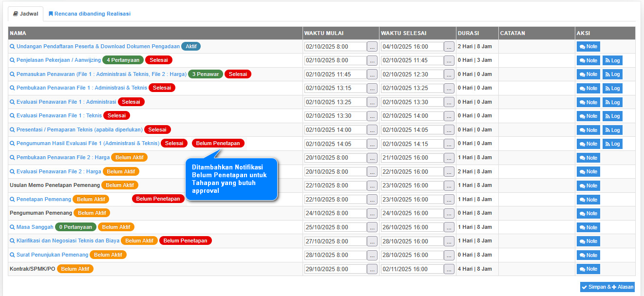This screenshot has height=296, width=644.
Task: Open Log for Penjelasan Pekerjaan / Aanwijzing row
Action: (612, 61)
